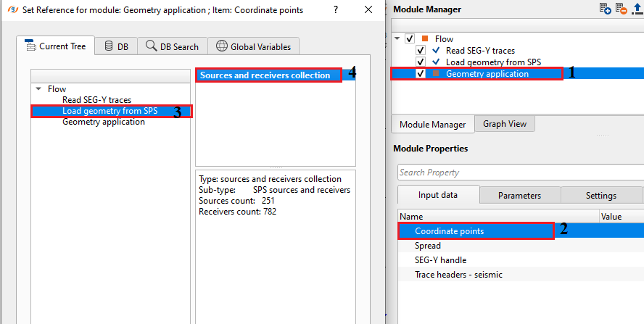Click the Search Property input field
The height and width of the screenshot is (324, 644).
(x=519, y=173)
